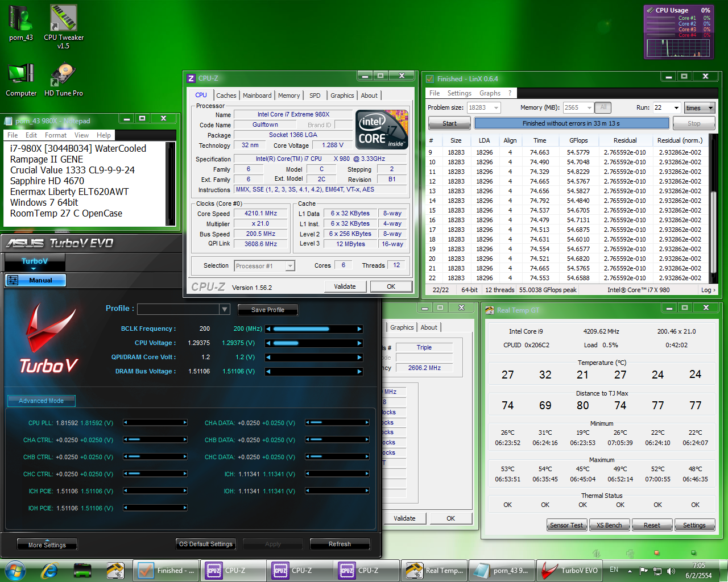Image resolution: width=728 pixels, height=582 pixels.
Task: Click the volume speaker tray icon
Action: (x=671, y=571)
